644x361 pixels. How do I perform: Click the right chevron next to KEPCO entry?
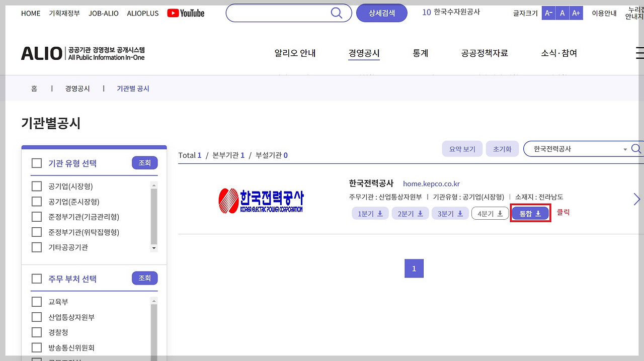(x=636, y=199)
